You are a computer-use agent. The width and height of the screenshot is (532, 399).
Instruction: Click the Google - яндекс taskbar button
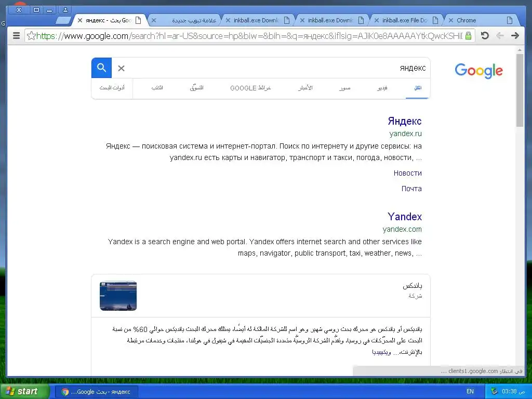coord(97,392)
